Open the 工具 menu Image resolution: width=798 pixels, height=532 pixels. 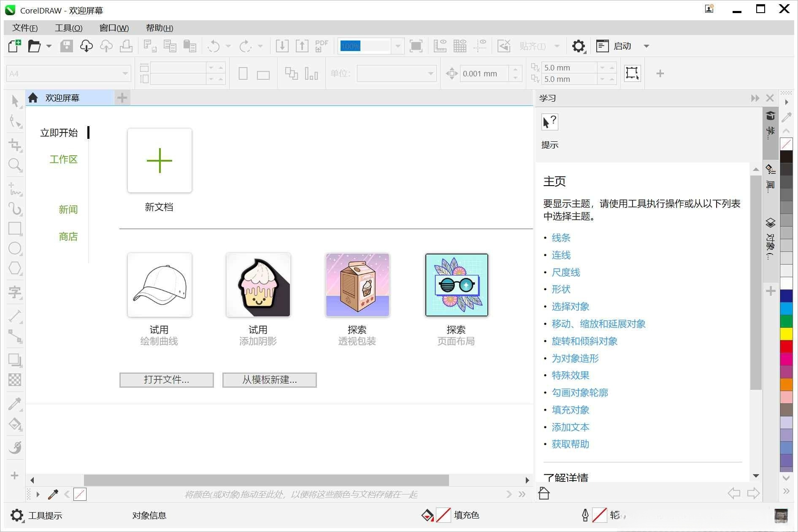coord(68,28)
